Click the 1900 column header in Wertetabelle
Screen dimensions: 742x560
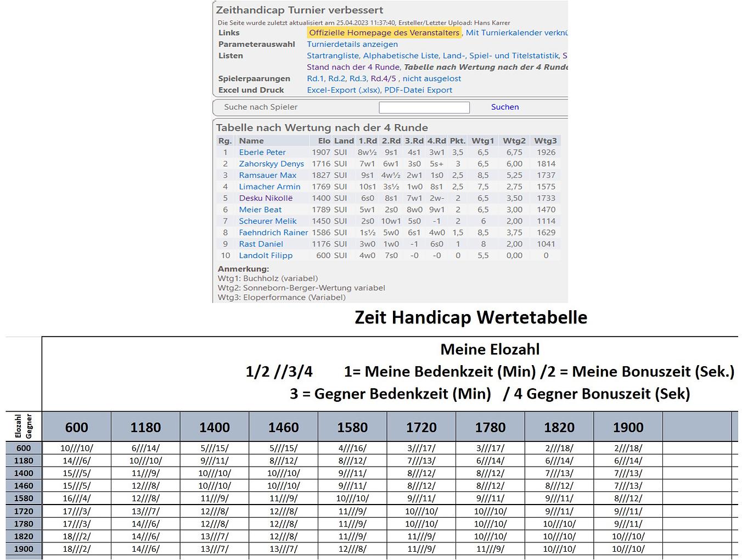click(x=628, y=427)
